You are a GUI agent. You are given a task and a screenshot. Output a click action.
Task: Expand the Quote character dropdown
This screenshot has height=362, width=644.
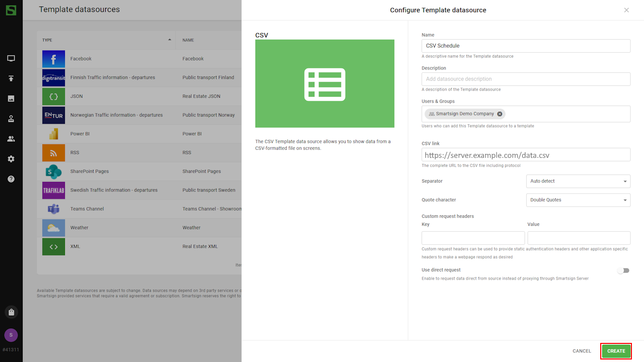pyautogui.click(x=578, y=200)
